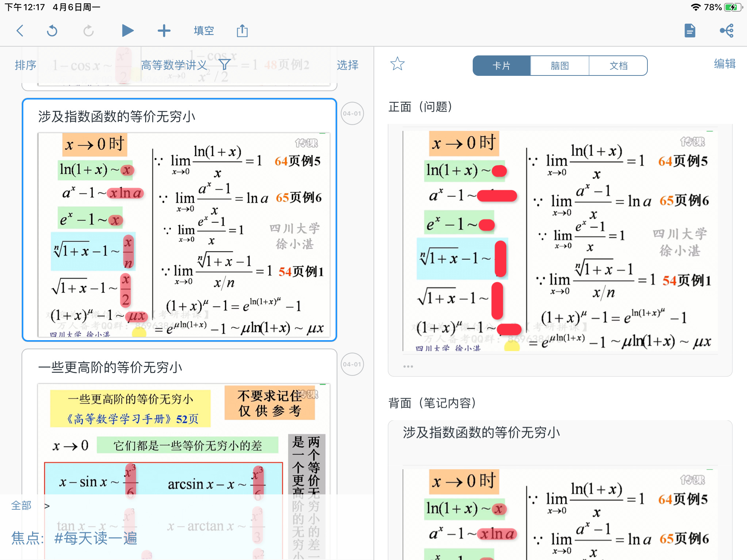Redo with the clockwise arrow icon
Image resolution: width=747 pixels, height=560 pixels.
89,31
